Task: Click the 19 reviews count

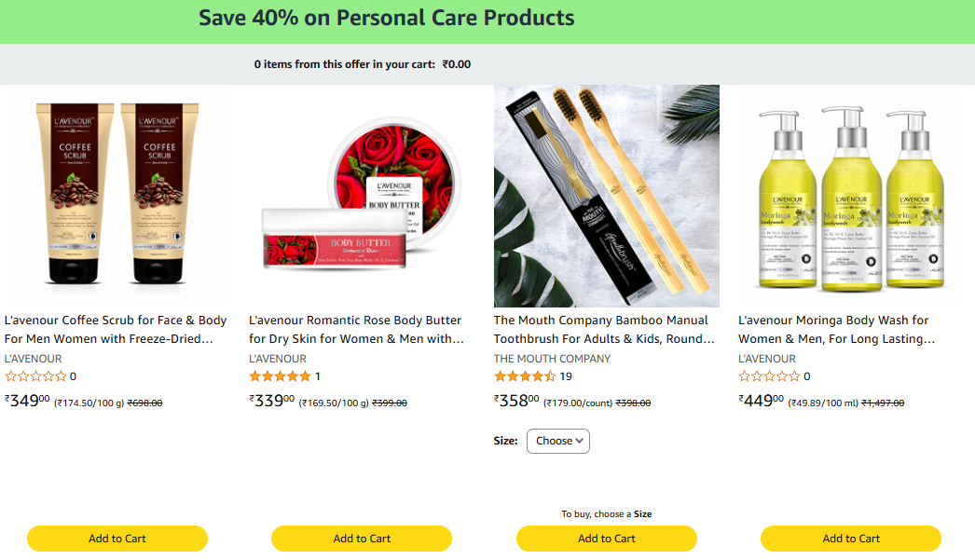Action: [x=567, y=376]
